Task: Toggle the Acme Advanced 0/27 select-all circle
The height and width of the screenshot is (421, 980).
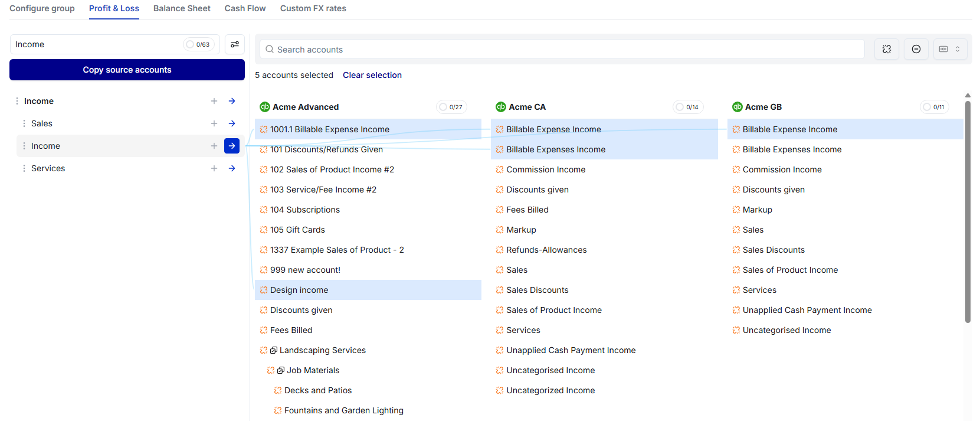Action: pyautogui.click(x=443, y=107)
